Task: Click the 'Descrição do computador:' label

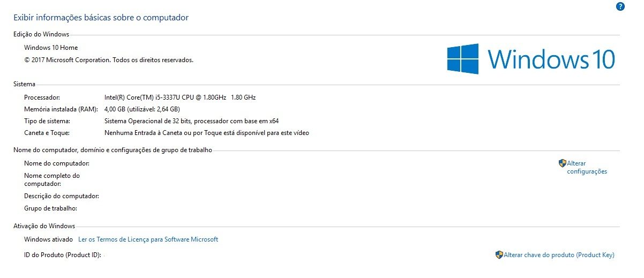Action: coord(62,196)
